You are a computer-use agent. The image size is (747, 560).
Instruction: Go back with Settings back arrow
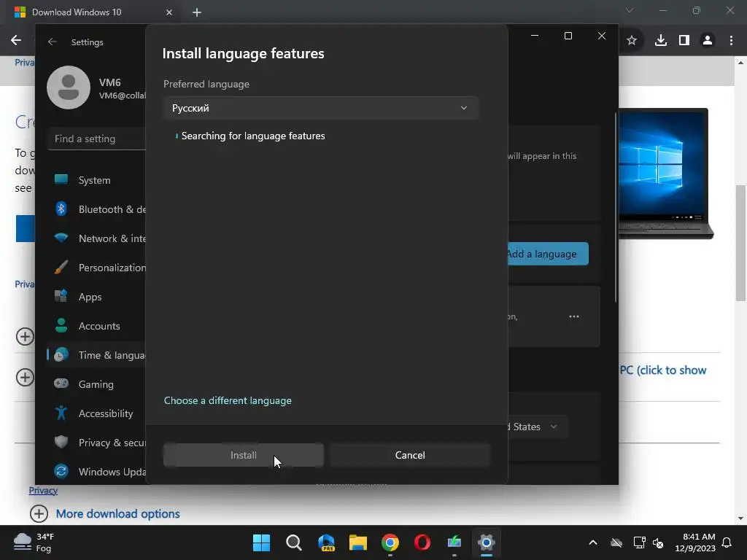pyautogui.click(x=53, y=42)
